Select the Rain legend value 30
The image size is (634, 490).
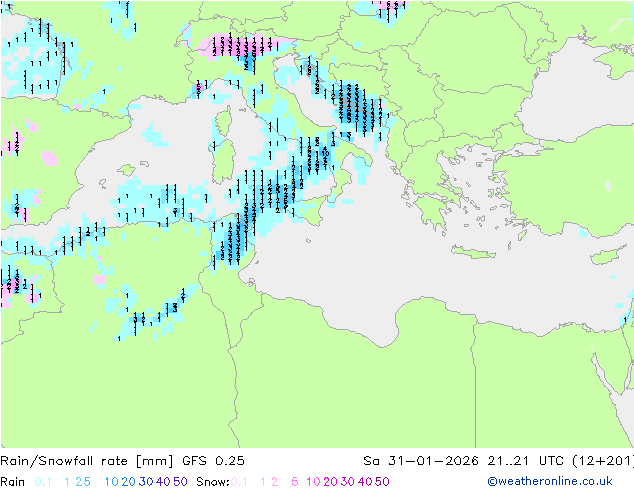tap(146, 482)
